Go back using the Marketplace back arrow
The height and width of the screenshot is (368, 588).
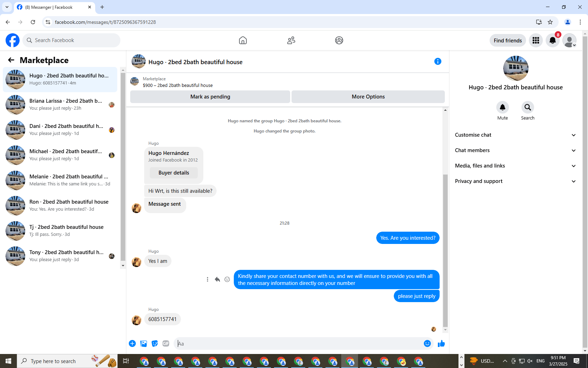point(11,60)
